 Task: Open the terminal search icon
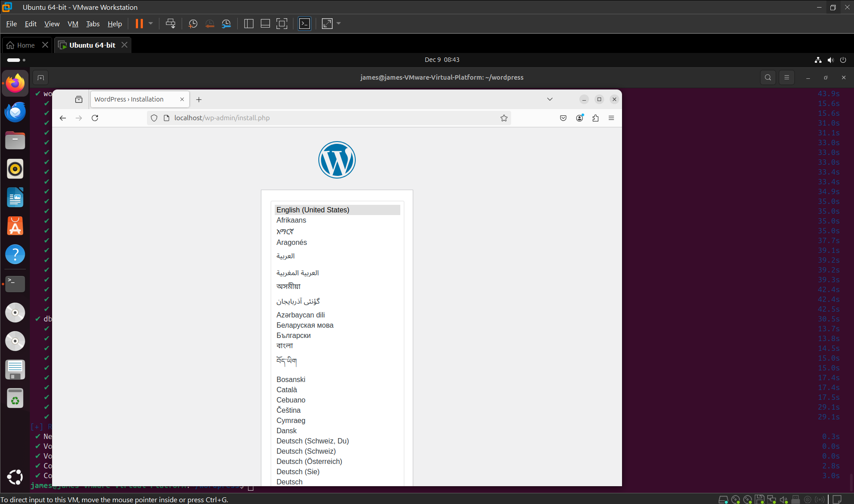(x=768, y=77)
